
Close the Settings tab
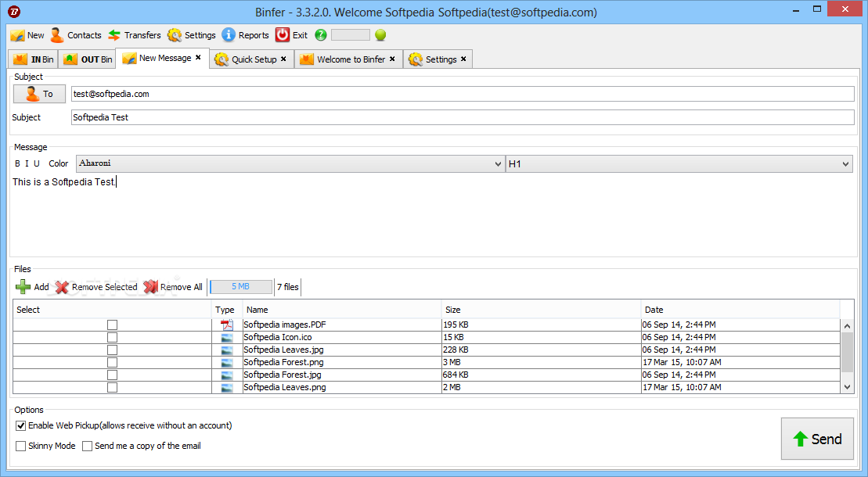click(463, 59)
